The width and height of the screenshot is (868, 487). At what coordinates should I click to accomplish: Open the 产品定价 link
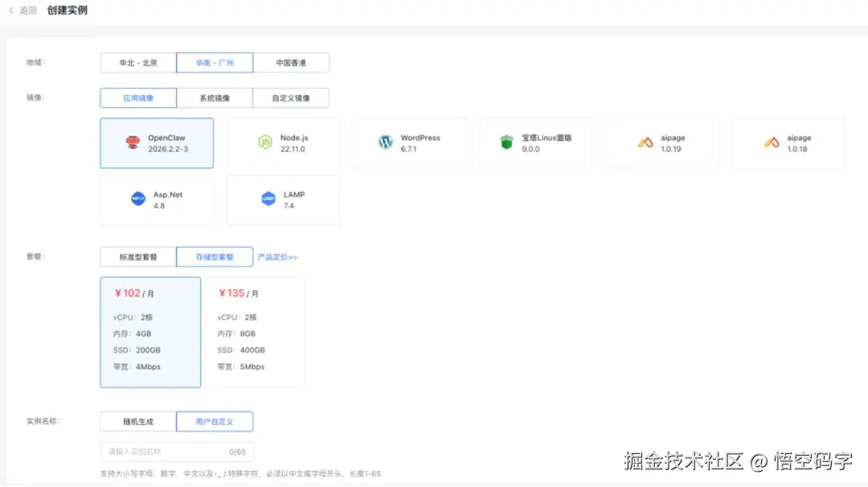click(277, 256)
